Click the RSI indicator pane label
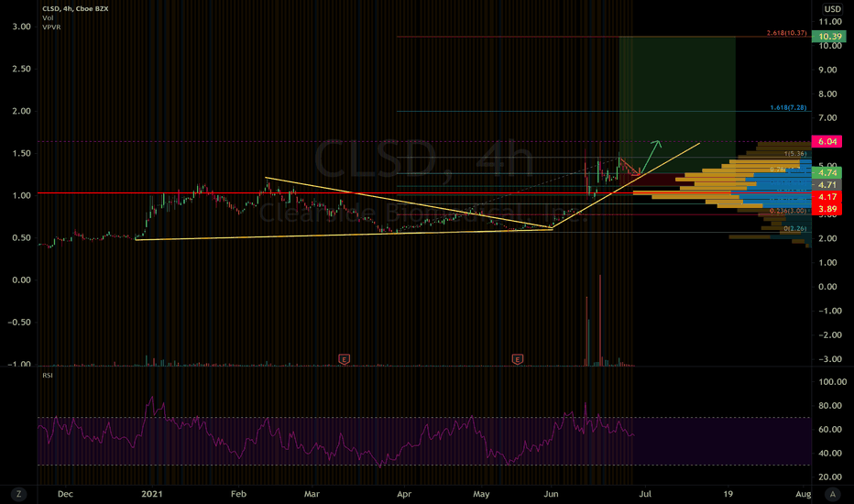 tap(48, 376)
